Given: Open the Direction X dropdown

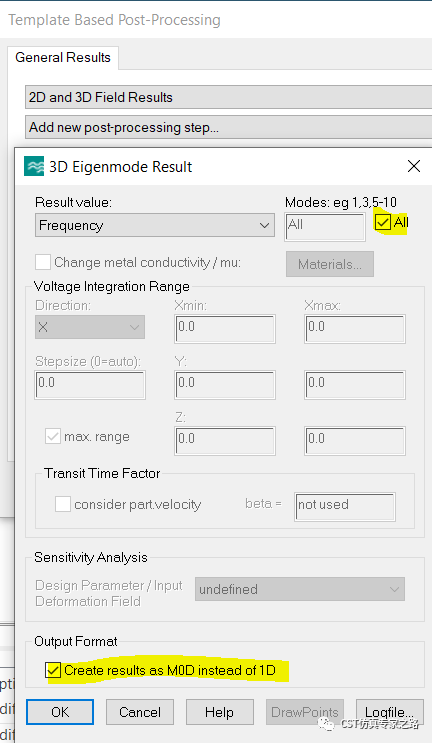Looking at the screenshot, I should tap(90, 327).
